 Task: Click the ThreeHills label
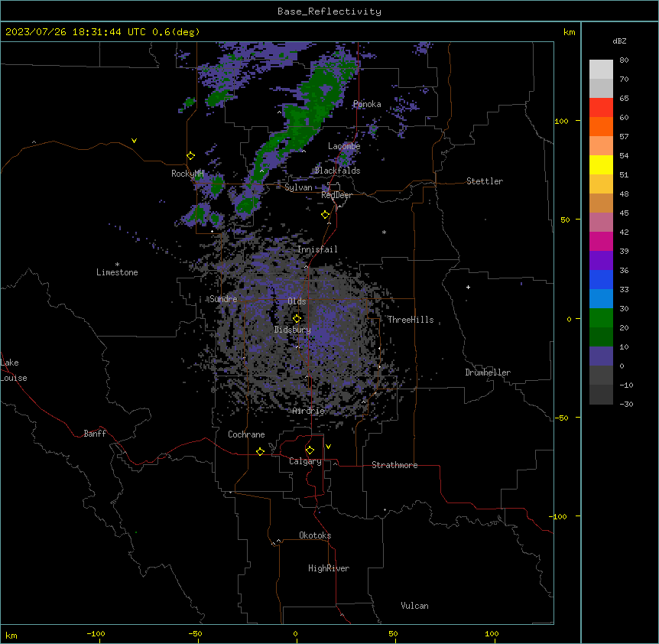pyautogui.click(x=411, y=320)
